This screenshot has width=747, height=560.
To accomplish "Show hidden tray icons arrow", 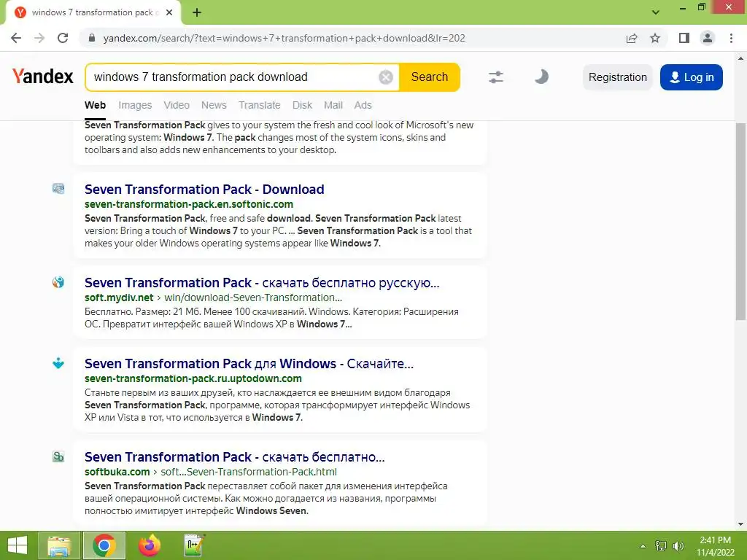I will [643, 546].
